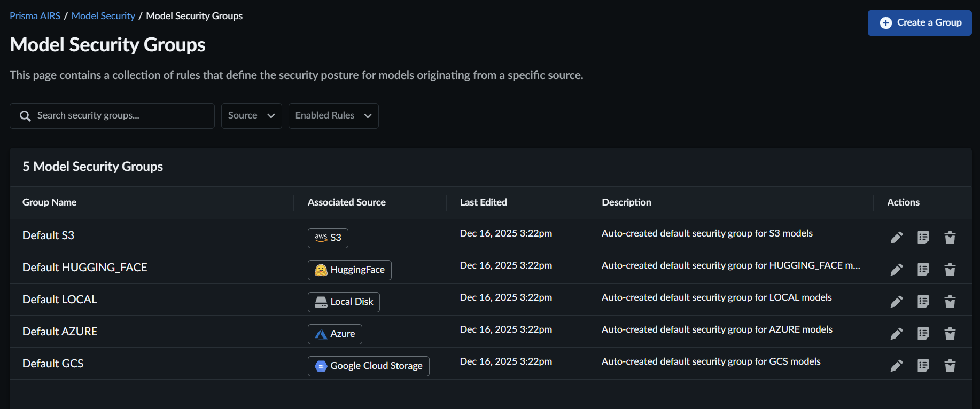Viewport: 980px width, 409px height.
Task: Edit the Default HUGGING_FACE group
Action: pyautogui.click(x=896, y=270)
